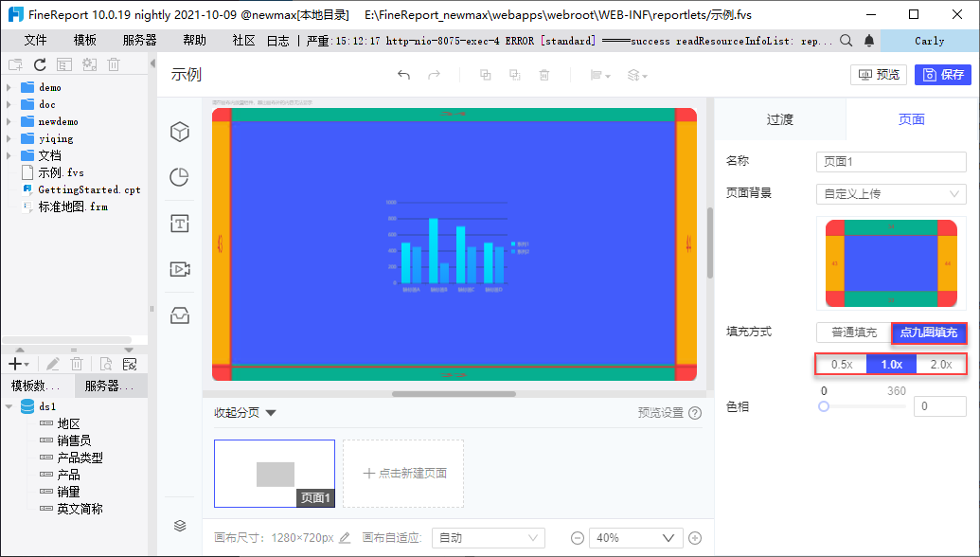Screen dimensions: 980x557
Task: Open the 页面背景 dropdown
Action: pyautogui.click(x=891, y=194)
